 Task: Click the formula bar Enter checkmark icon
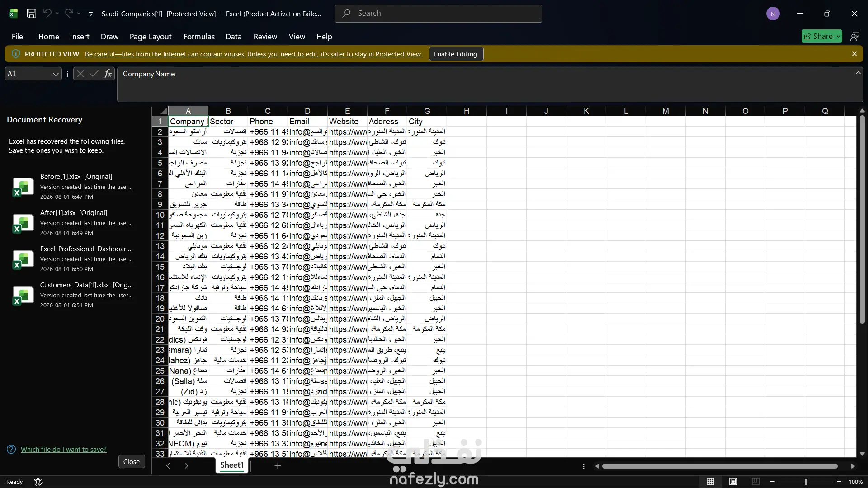click(x=94, y=74)
